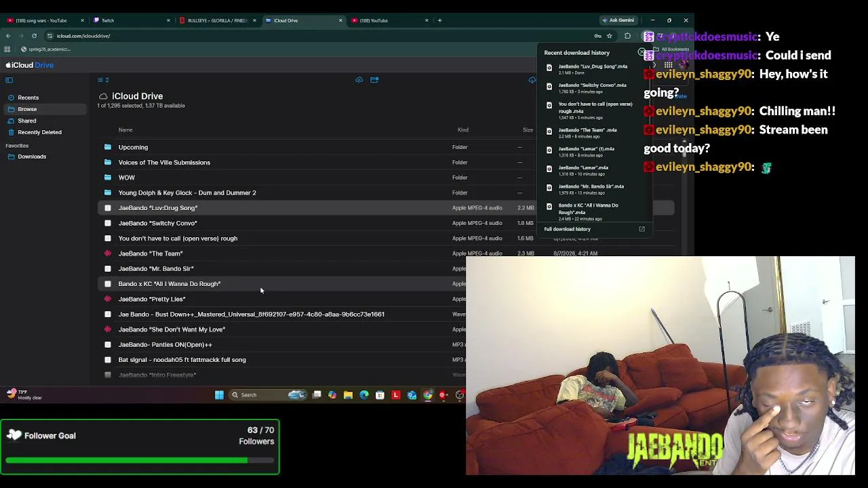Click file icon for JaeBando "Switchy Convo"
This screenshot has width=868, height=488.
[108, 223]
